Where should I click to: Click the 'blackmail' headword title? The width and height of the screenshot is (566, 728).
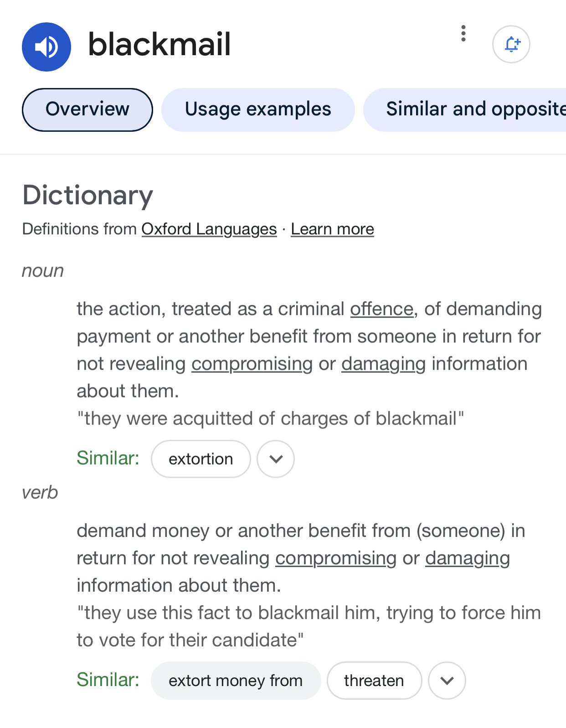pyautogui.click(x=160, y=45)
